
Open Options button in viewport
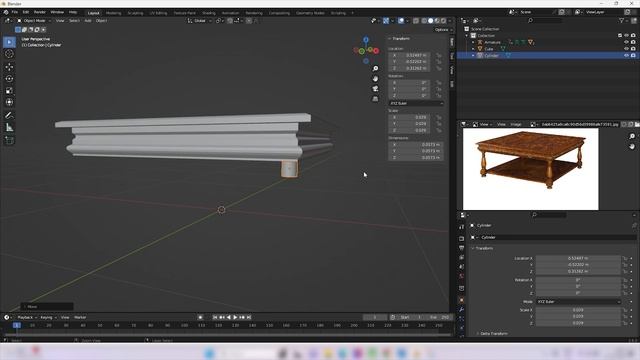[443, 30]
